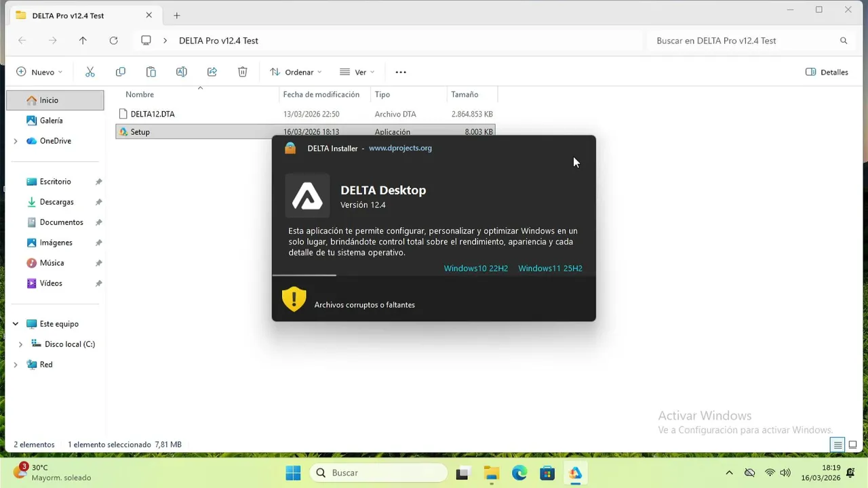Open the weather widget showing 30°C
This screenshot has width=868, height=488.
[x=52, y=472]
